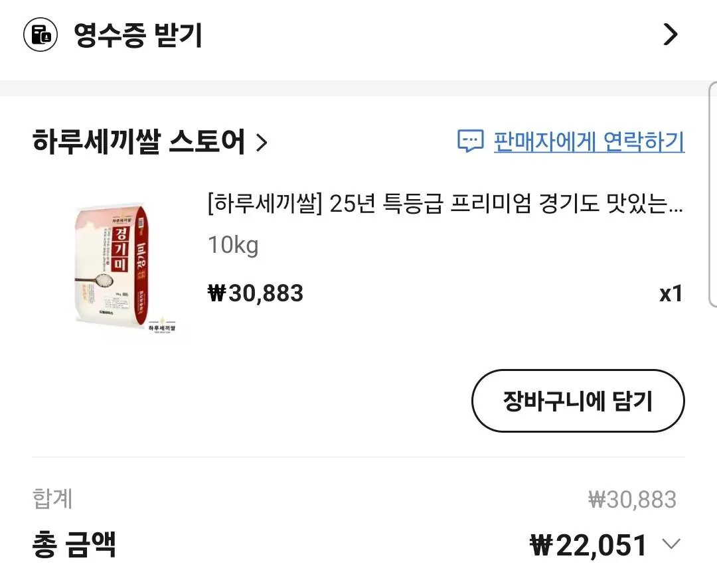Open the 하루세끼쌀 스토어 store page

tap(143, 141)
